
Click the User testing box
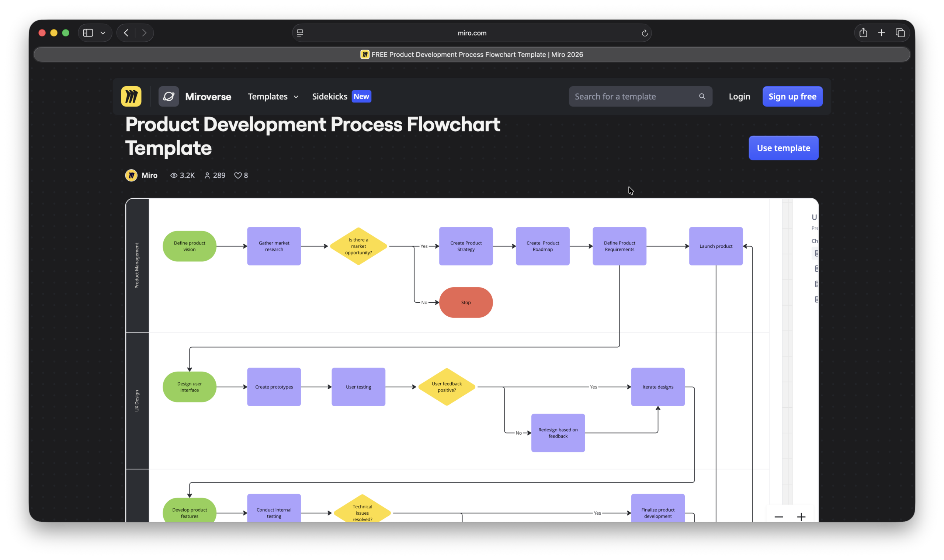point(358,387)
